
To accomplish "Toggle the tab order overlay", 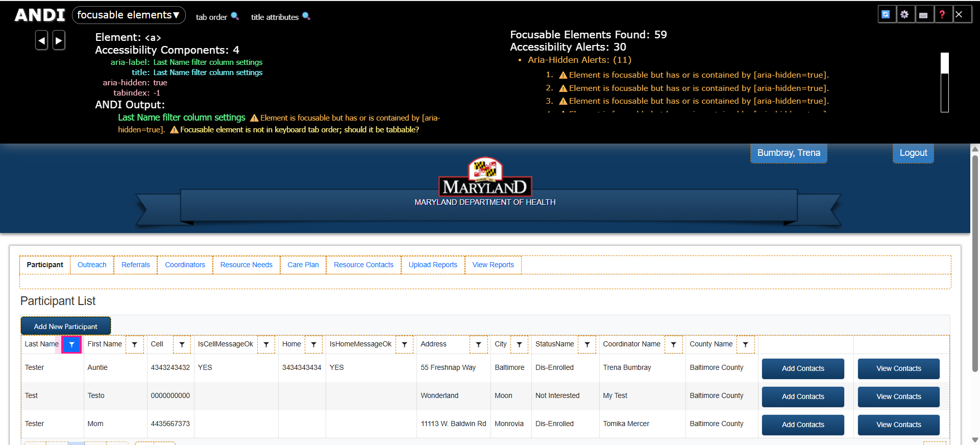I will tap(217, 17).
